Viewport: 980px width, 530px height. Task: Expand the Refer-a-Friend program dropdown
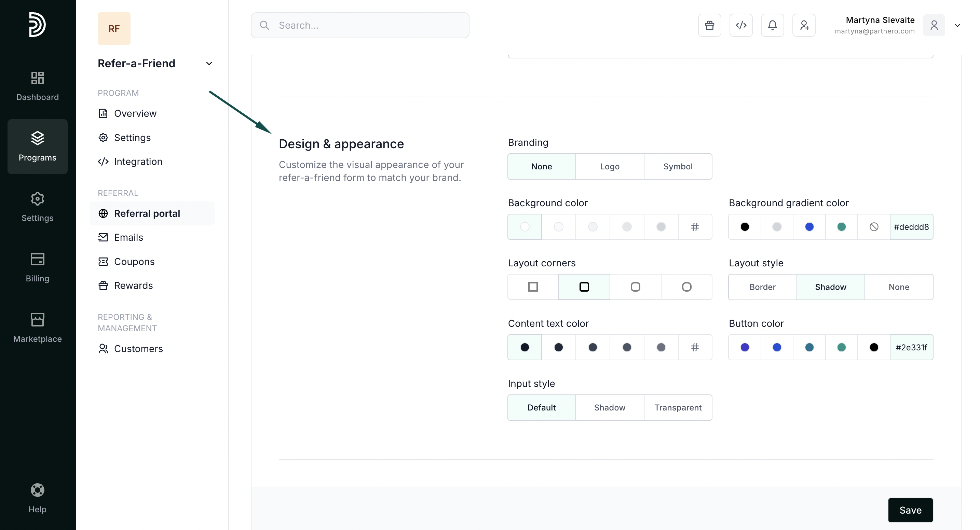click(x=209, y=64)
